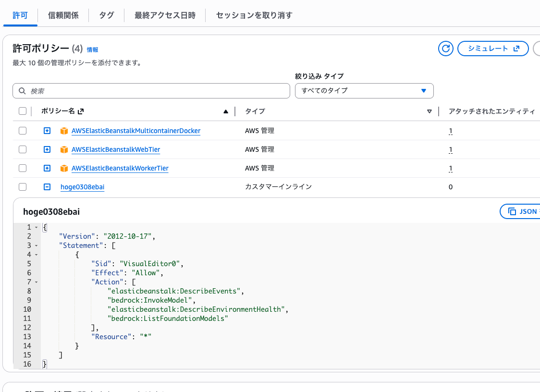Sort by policy name ascending arrow

(226, 111)
